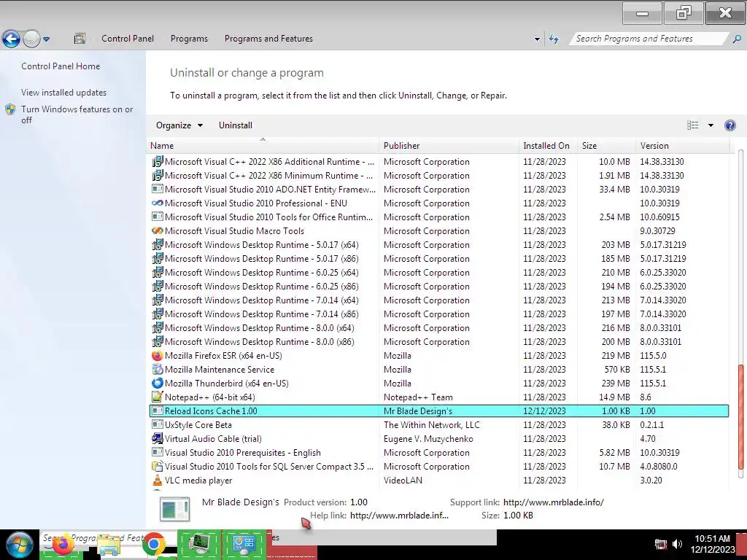Select Microsoft Visual Studio Macro Tools icon
The height and width of the screenshot is (560, 747).
click(158, 231)
